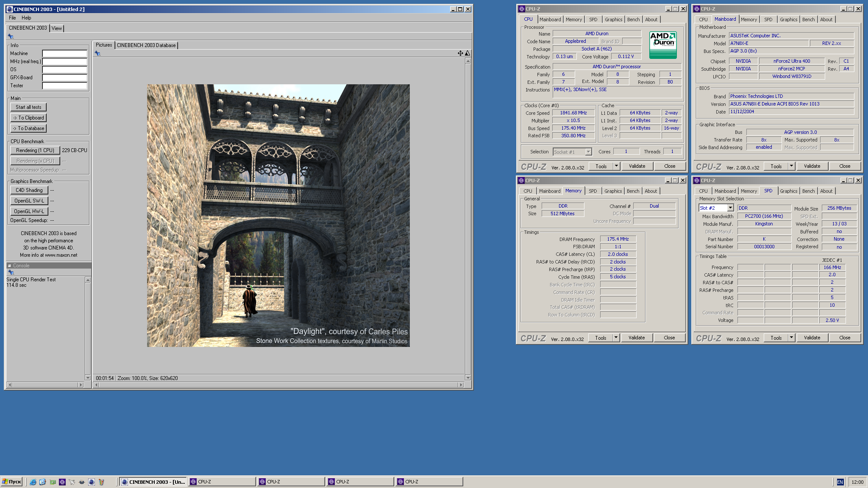Click the last CPU-Z taskbar button
The width and height of the screenshot is (868, 488).
click(x=429, y=482)
